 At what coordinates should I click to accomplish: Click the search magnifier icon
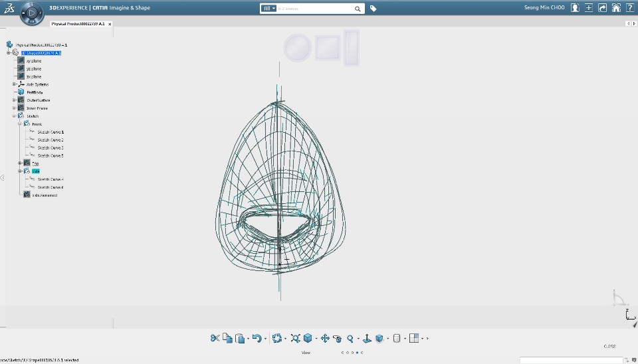click(x=358, y=9)
